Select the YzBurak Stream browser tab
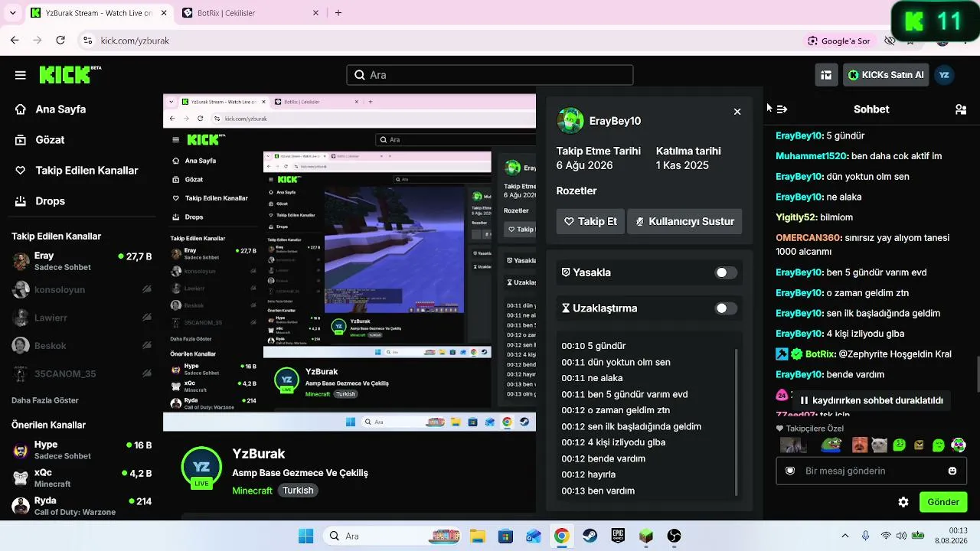The width and height of the screenshot is (980, 551). (98, 13)
